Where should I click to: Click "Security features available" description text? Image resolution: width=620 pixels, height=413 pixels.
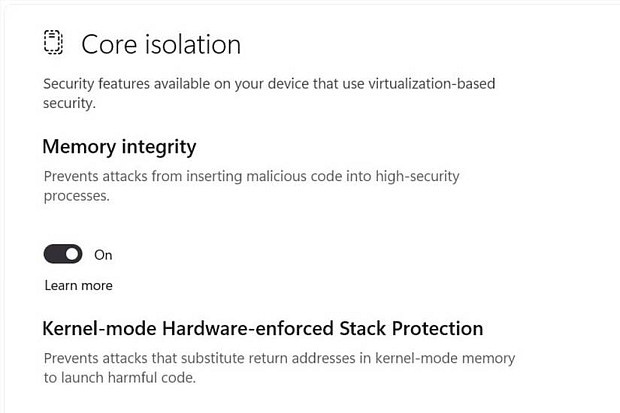(136, 84)
